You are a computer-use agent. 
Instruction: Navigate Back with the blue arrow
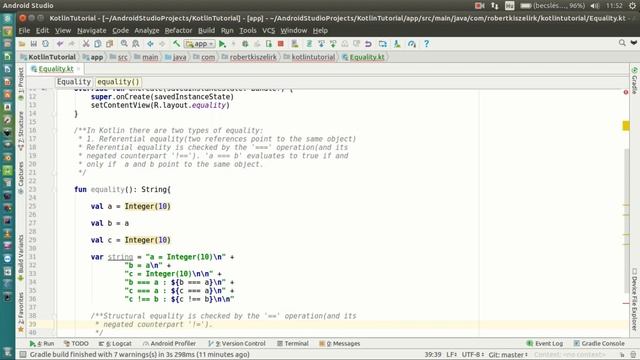(150, 44)
